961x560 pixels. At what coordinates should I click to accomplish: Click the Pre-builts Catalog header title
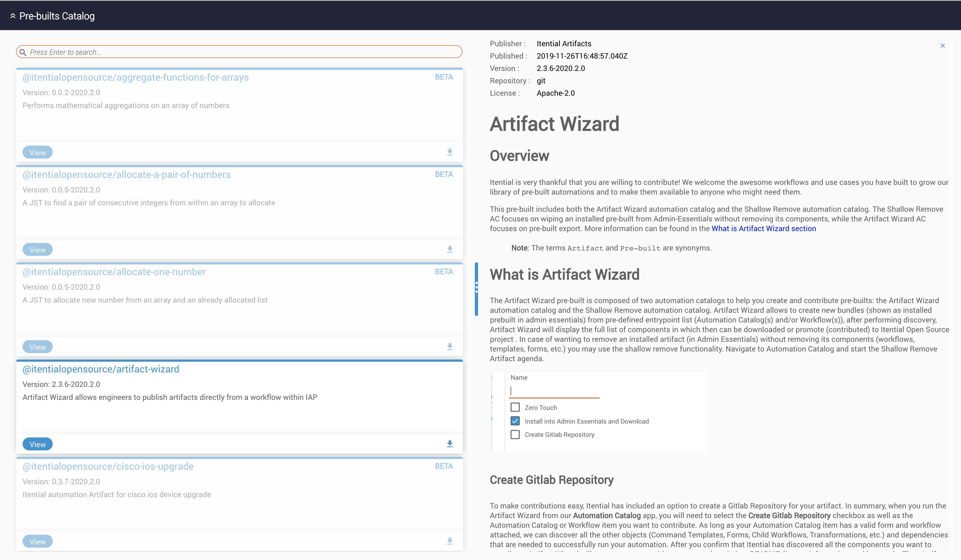57,16
